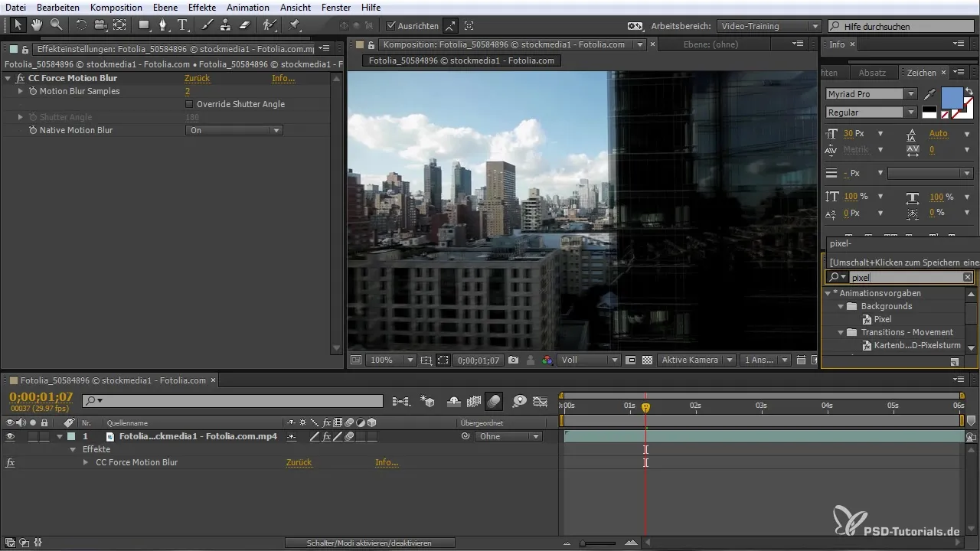
Task: Select the Puppet Pin tool
Action: point(295,25)
